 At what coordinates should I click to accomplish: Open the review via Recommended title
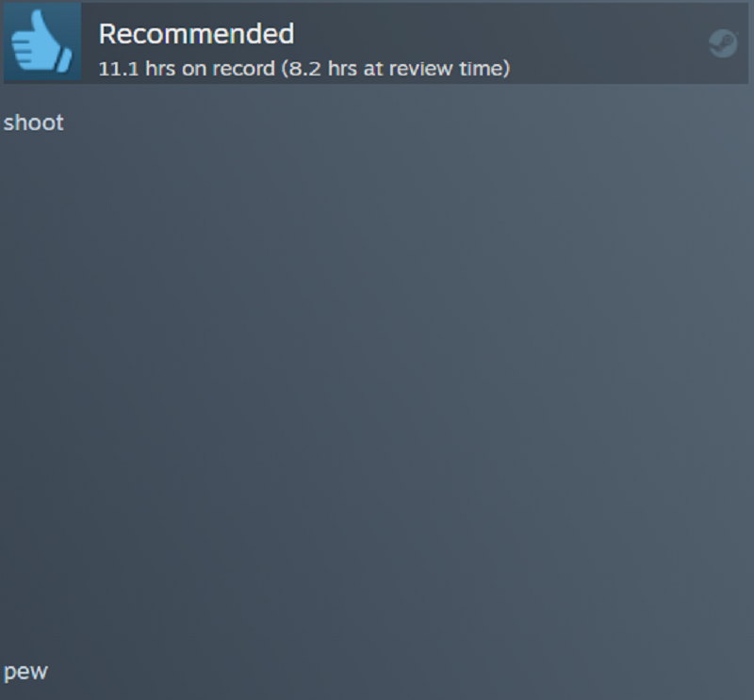[196, 34]
